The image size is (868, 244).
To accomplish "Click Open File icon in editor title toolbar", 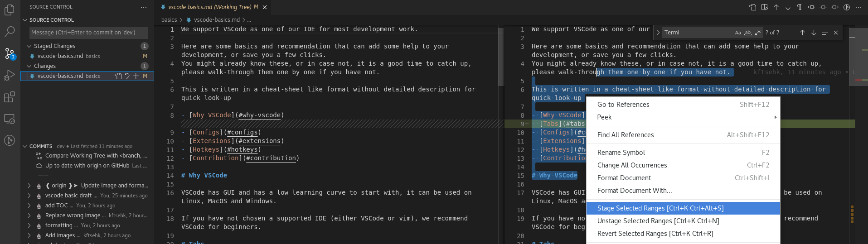I will 753,7.
